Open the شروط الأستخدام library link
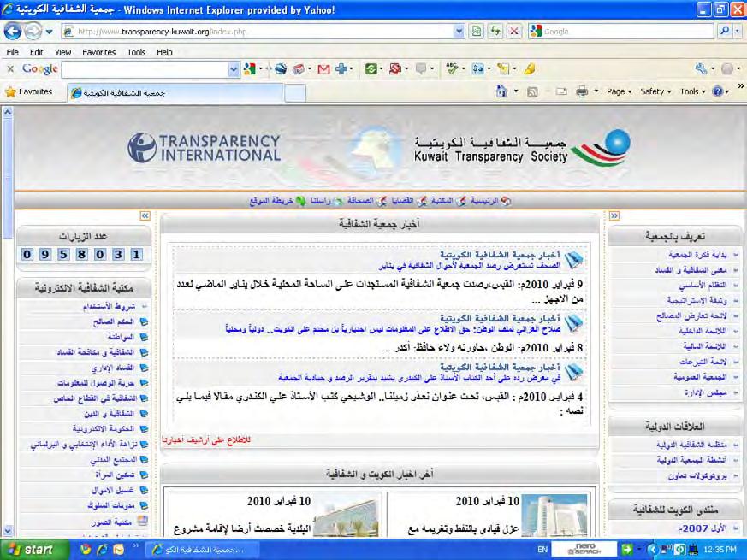Screen dimensions: 747x560 (109, 307)
